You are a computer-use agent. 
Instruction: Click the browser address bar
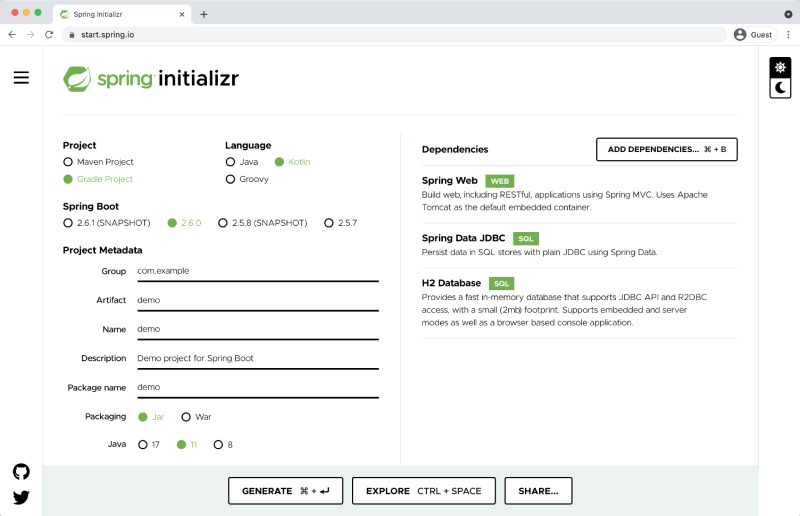(394, 35)
